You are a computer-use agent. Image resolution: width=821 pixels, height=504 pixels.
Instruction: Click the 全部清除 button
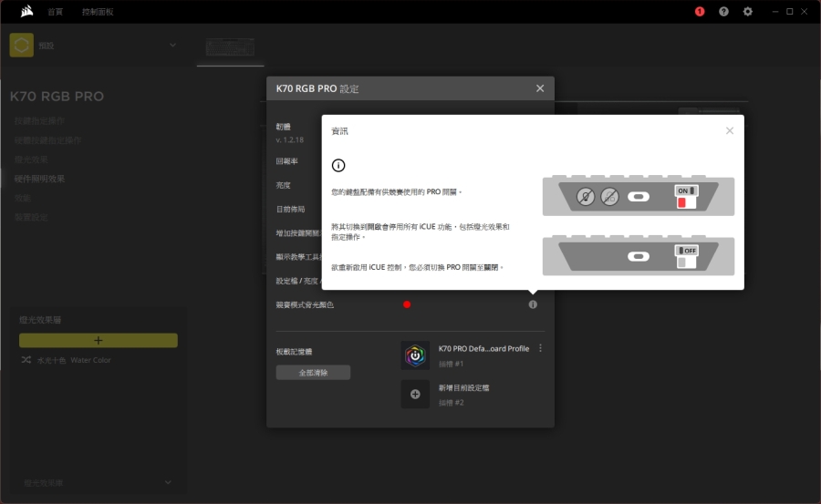click(313, 373)
